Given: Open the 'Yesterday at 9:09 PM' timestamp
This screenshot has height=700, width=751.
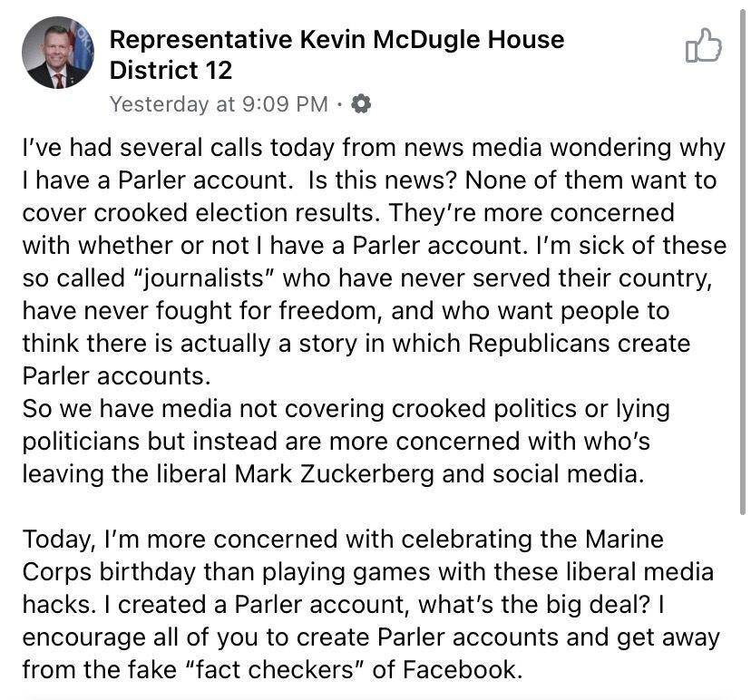Looking at the screenshot, I should [219, 104].
